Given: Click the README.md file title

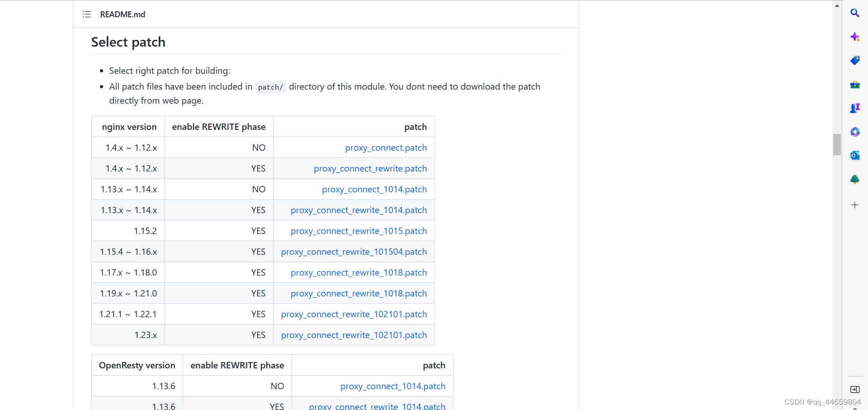Looking at the screenshot, I should click(x=123, y=14).
